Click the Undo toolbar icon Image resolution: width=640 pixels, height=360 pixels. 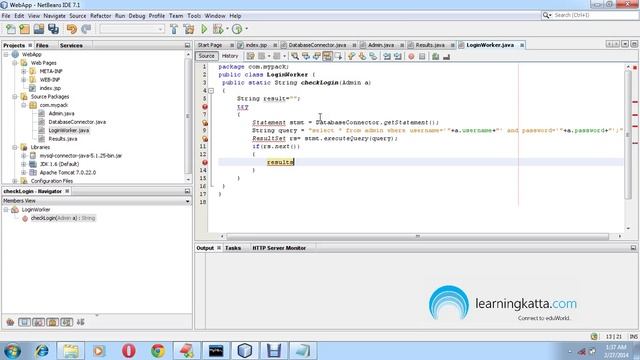coord(72,29)
